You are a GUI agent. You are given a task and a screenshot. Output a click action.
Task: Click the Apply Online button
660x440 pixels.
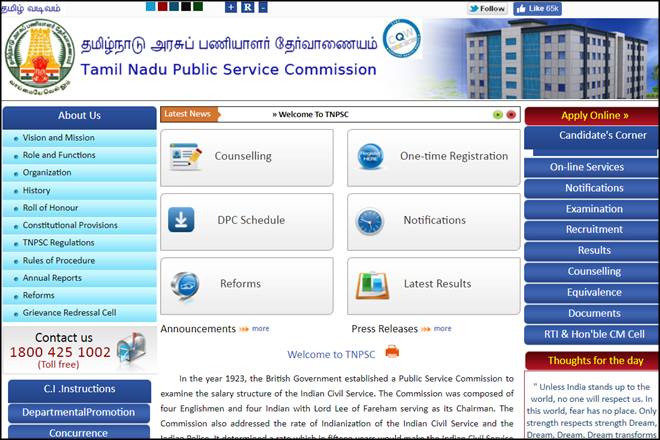tap(594, 115)
